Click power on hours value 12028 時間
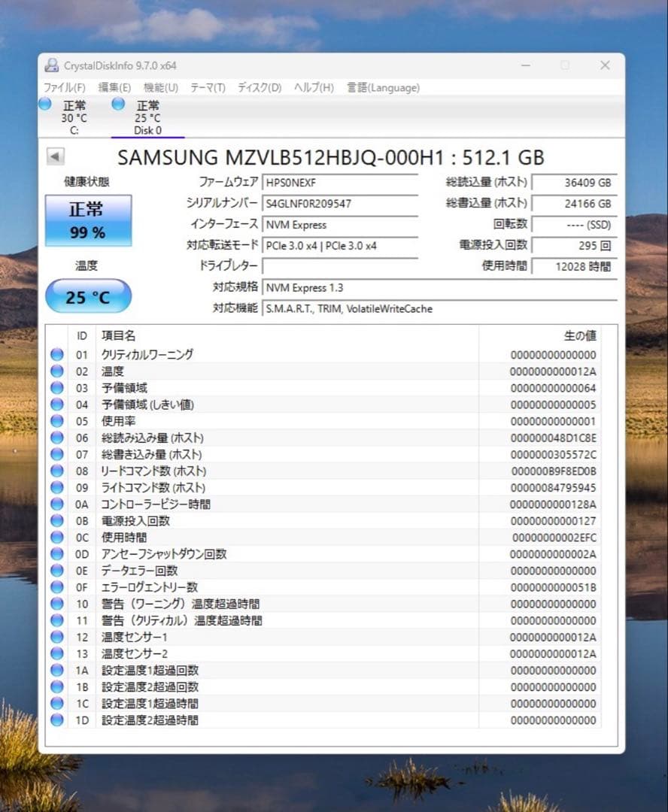The width and height of the screenshot is (668, 812). coord(575,266)
